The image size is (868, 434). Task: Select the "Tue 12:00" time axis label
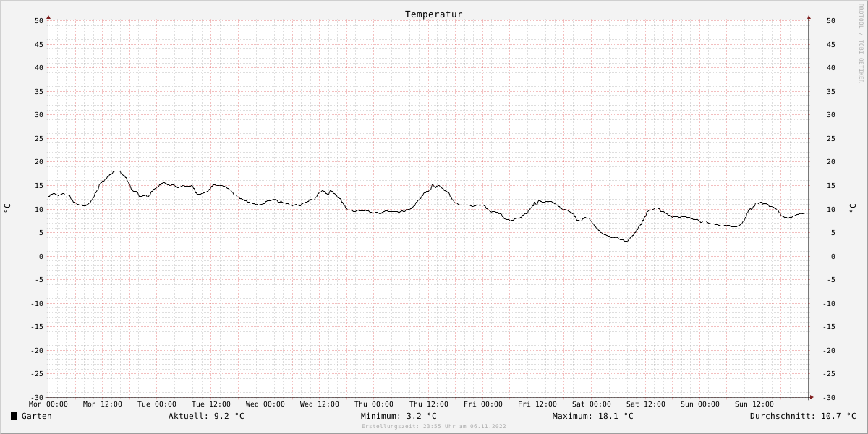tap(211, 404)
